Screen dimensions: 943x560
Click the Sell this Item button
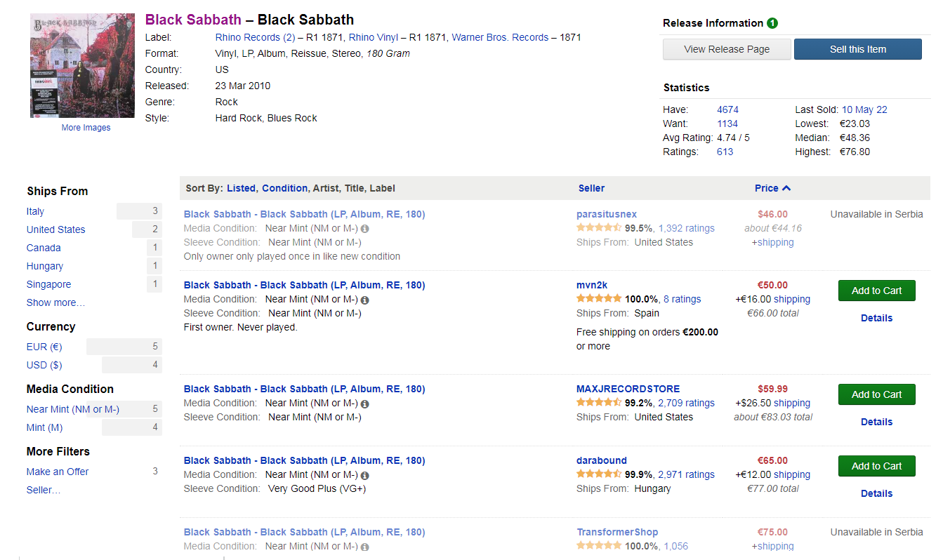pyautogui.click(x=858, y=49)
